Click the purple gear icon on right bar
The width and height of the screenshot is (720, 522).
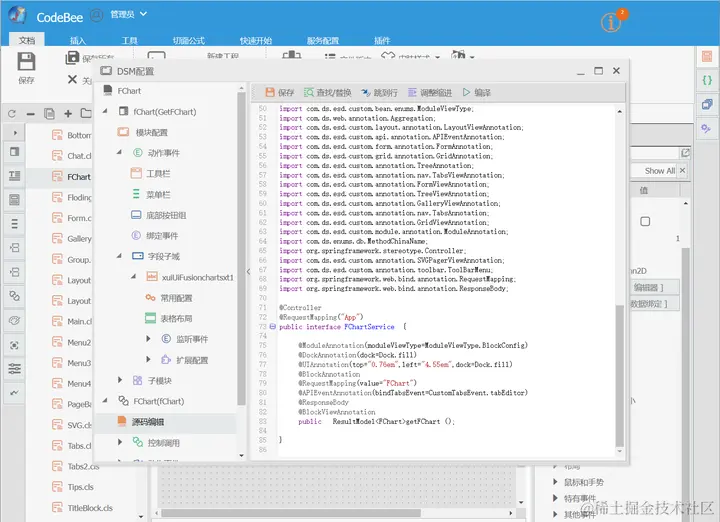click(706, 129)
